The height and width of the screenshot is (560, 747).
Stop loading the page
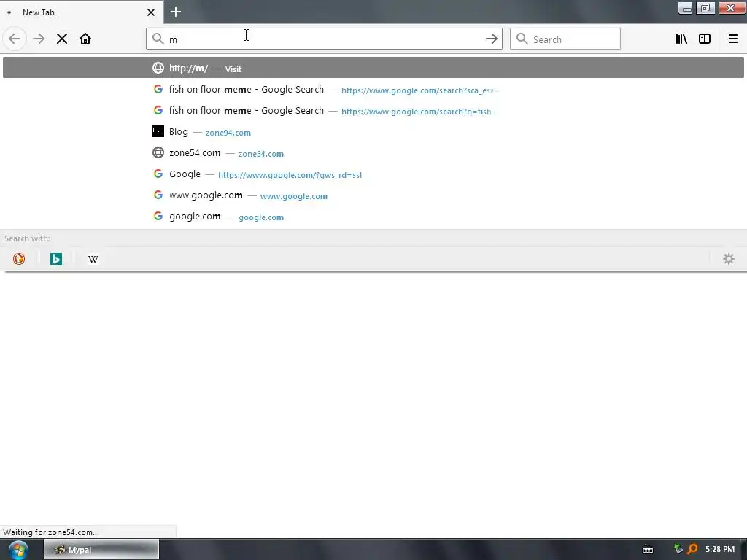(x=62, y=39)
